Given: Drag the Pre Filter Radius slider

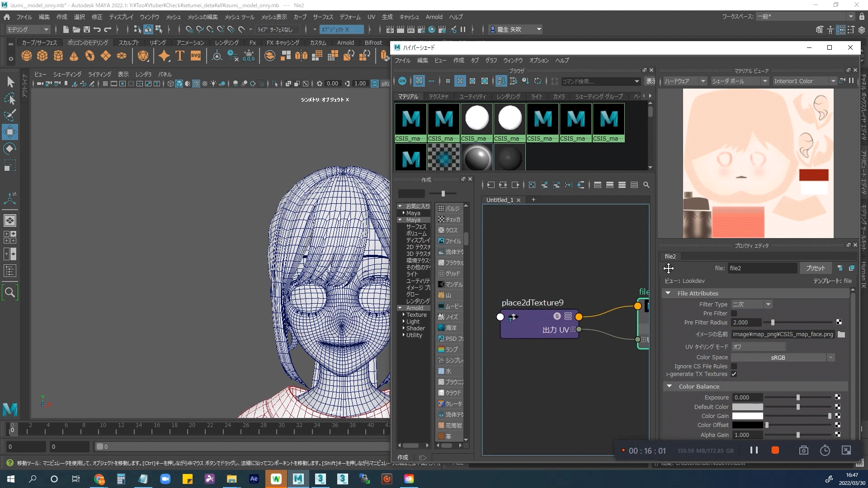Looking at the screenshot, I should pos(773,322).
